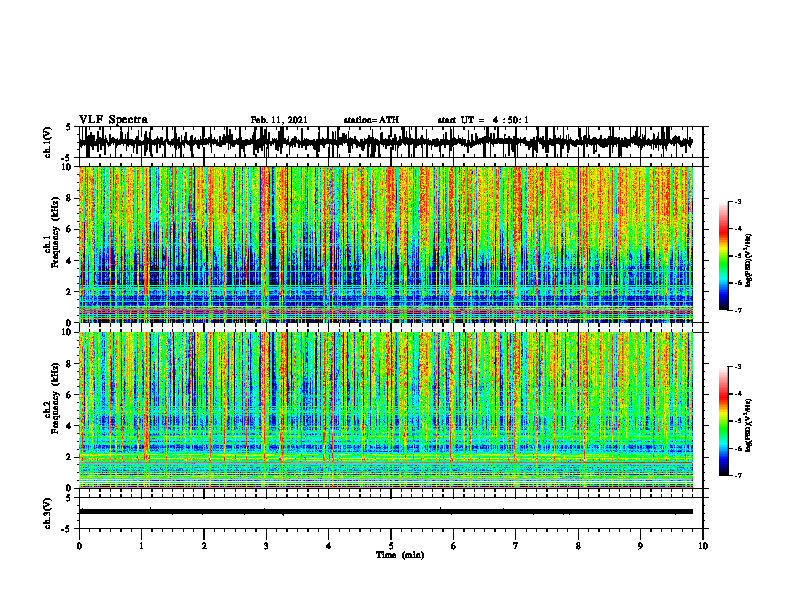Click the lower color scale bar beside ch.2
This screenshot has width=792, height=612.
[723, 421]
